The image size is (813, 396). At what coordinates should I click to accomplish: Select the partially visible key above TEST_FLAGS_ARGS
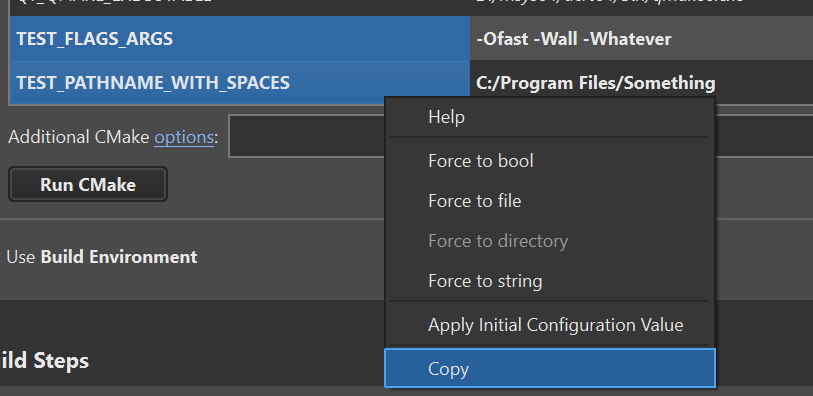(x=240, y=8)
